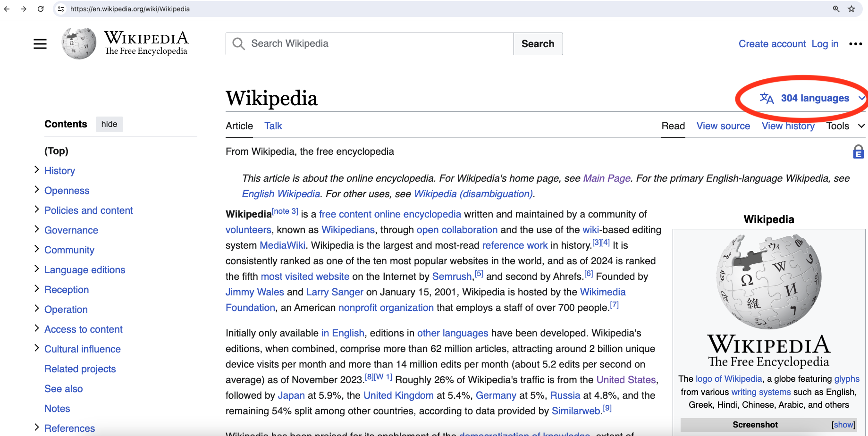Open the Similarweb link
Screen dimensions: 868x436
pos(576,411)
